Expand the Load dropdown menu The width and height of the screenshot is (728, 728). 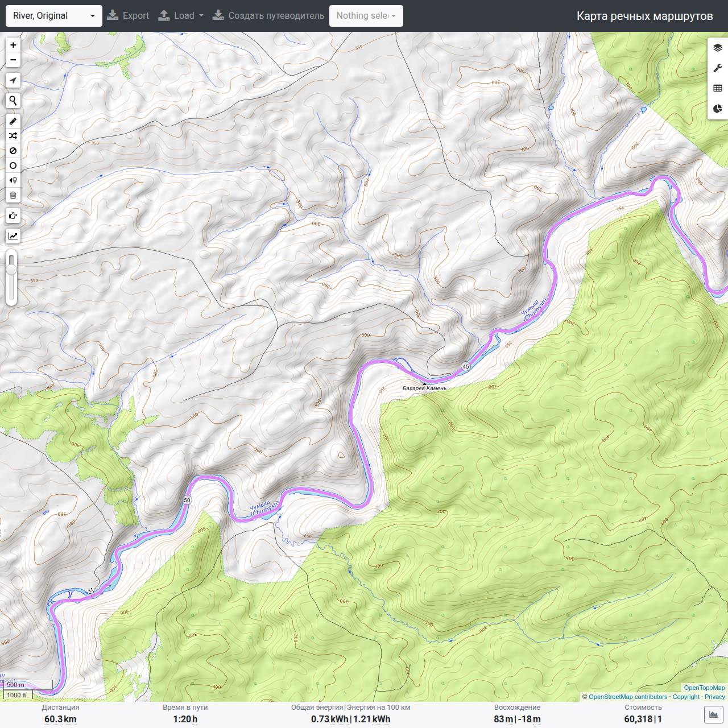click(181, 16)
